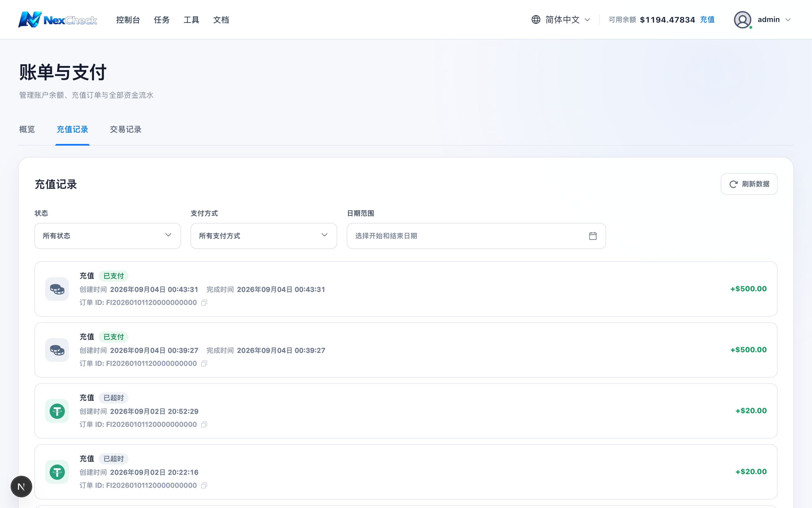Screen dimensions: 812x508
Task: Open the Next.js dev tools badge
Action: coord(21,487)
